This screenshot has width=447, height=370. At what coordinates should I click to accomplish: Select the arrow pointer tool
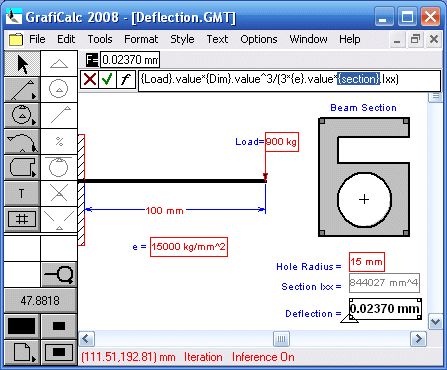[22, 63]
